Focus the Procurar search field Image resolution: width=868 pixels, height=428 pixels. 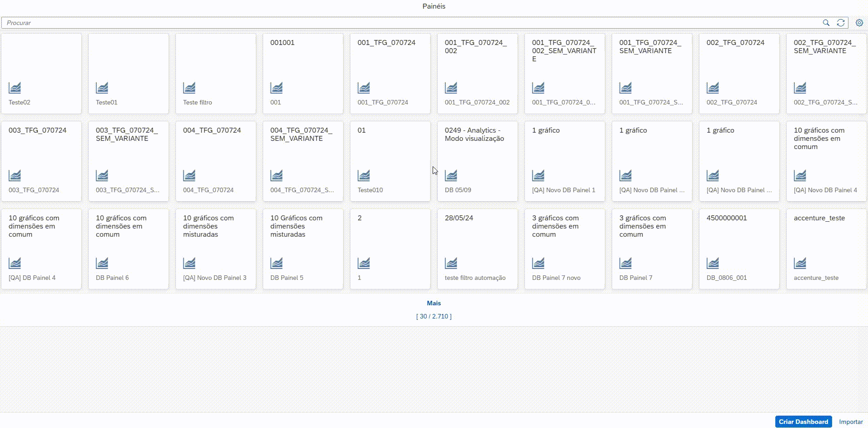coord(409,23)
